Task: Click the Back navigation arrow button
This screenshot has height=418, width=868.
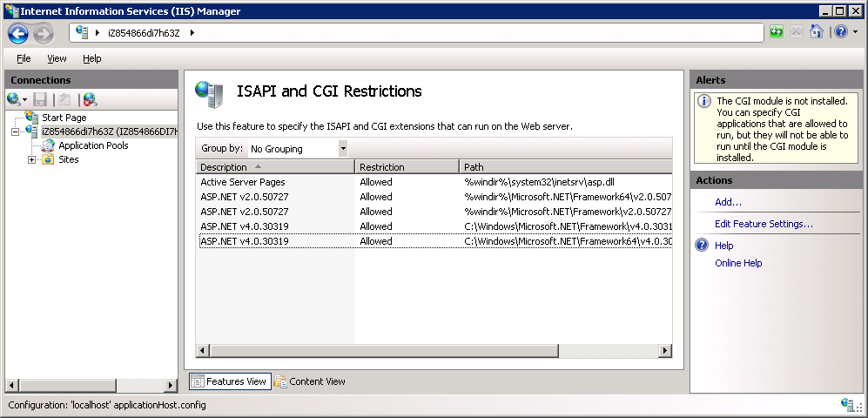Action: coord(17,33)
